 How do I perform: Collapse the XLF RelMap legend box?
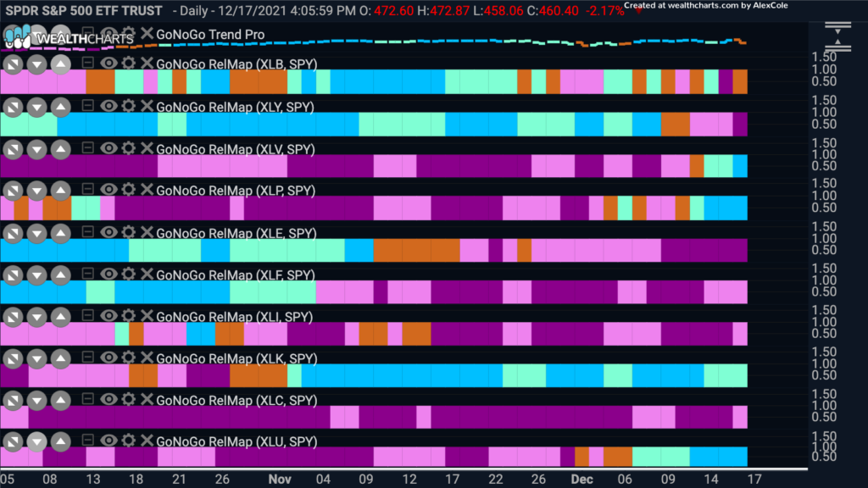tap(87, 274)
